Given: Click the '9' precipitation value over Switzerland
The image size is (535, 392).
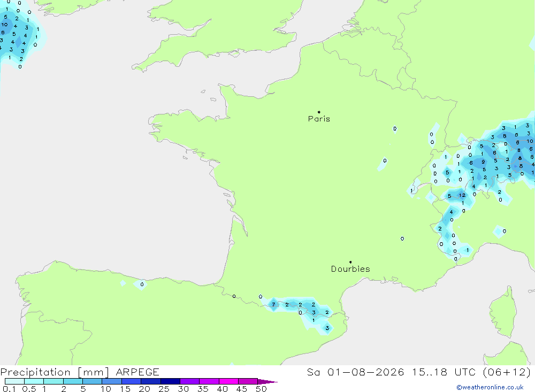Looking at the screenshot, I should (483, 162).
